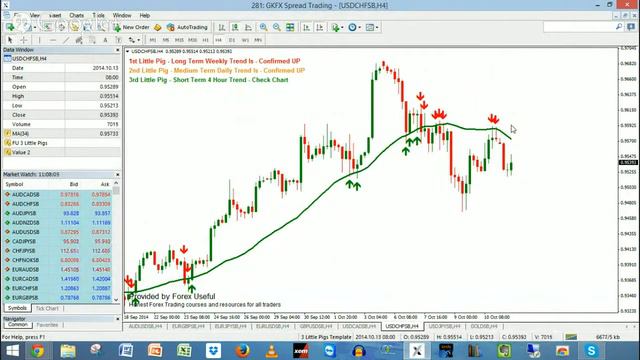The image size is (640, 360).
Task: Click the Windows Start button
Action: [12, 351]
